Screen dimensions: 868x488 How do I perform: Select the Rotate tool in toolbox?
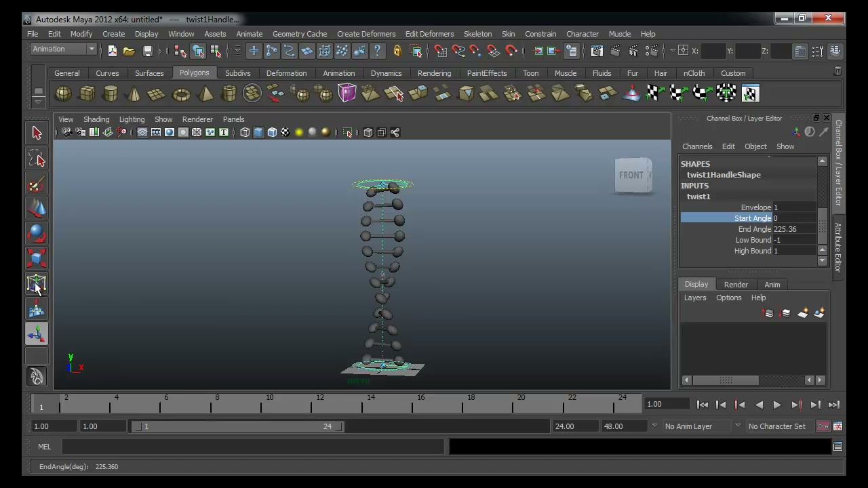point(37,235)
